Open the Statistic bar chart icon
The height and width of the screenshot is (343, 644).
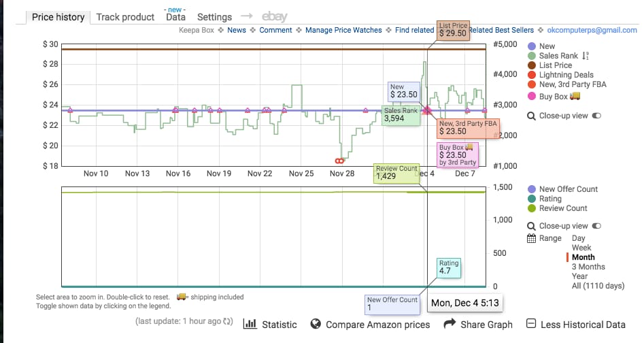pyautogui.click(x=250, y=325)
